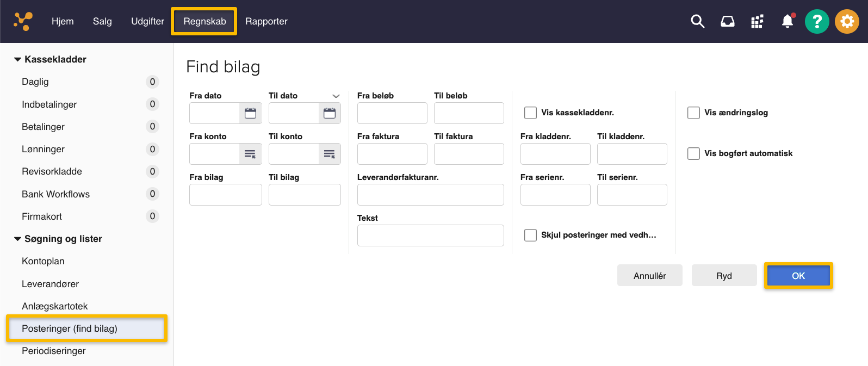The width and height of the screenshot is (868, 366).
Task: Open the apps grid icon
Action: [757, 21]
